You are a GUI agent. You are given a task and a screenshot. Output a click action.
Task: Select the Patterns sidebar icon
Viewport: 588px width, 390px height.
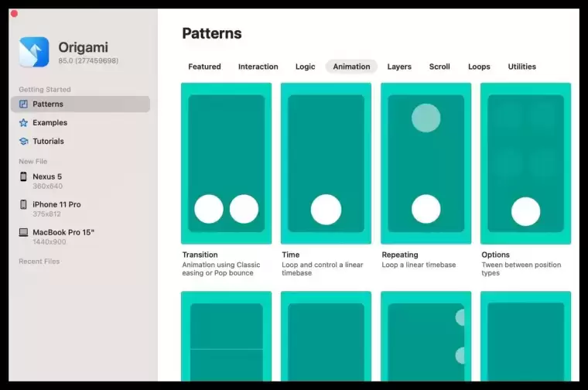pyautogui.click(x=23, y=104)
